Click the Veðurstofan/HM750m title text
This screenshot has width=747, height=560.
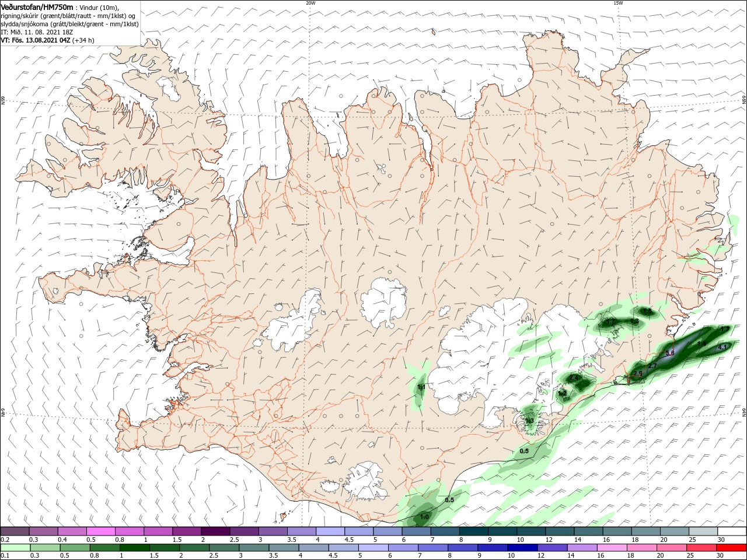pyautogui.click(x=37, y=7)
